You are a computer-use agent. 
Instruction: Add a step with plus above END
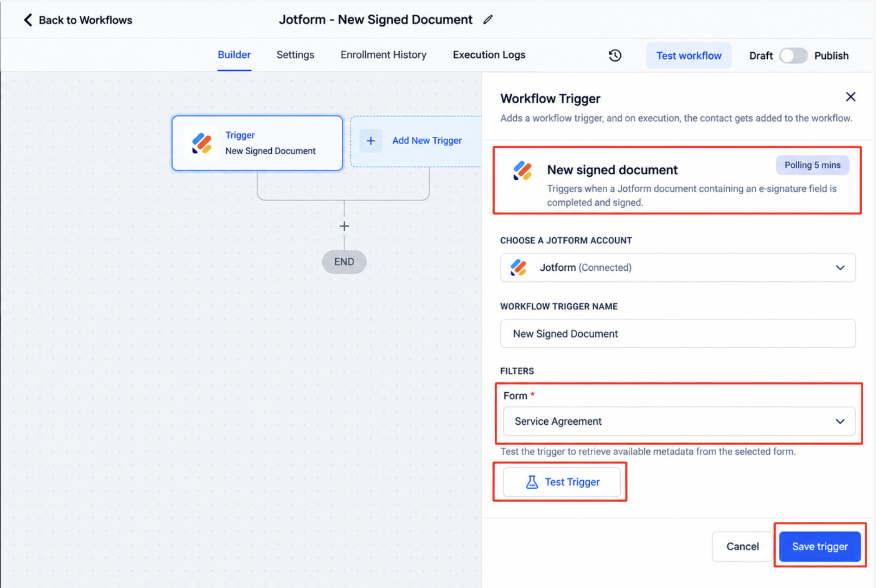344,226
